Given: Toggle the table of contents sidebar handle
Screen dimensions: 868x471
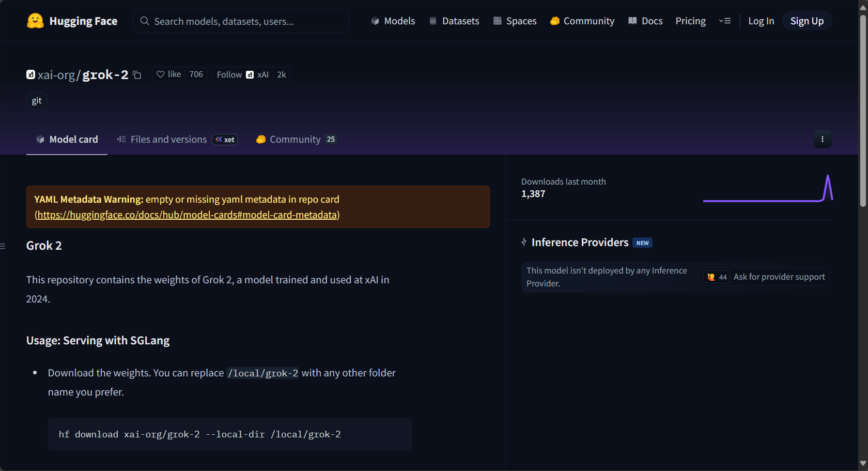Looking at the screenshot, I should (x=3, y=246).
